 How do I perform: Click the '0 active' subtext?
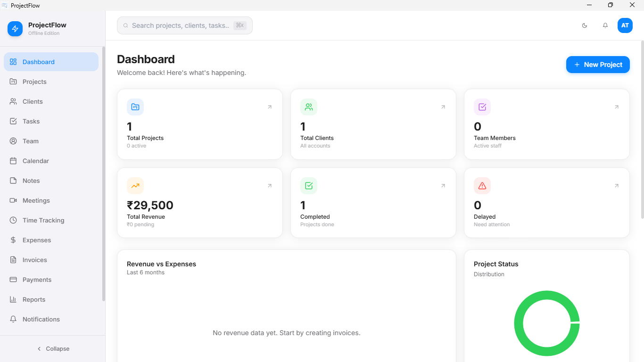click(137, 146)
